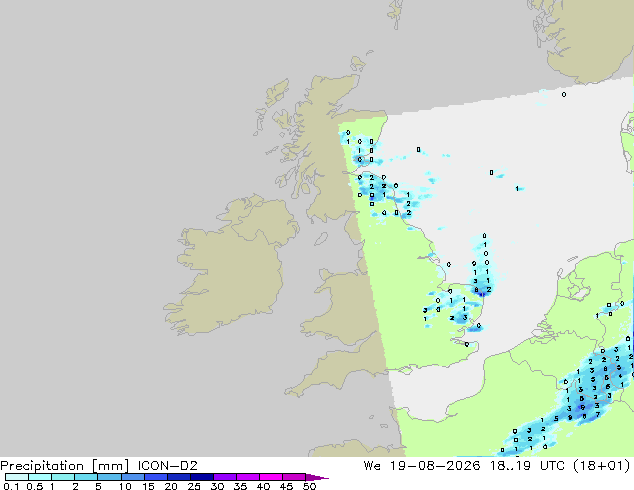The image size is (634, 490).
Task: Pick the 15 to 20 mm blue legend swatch
Action: 156,477
